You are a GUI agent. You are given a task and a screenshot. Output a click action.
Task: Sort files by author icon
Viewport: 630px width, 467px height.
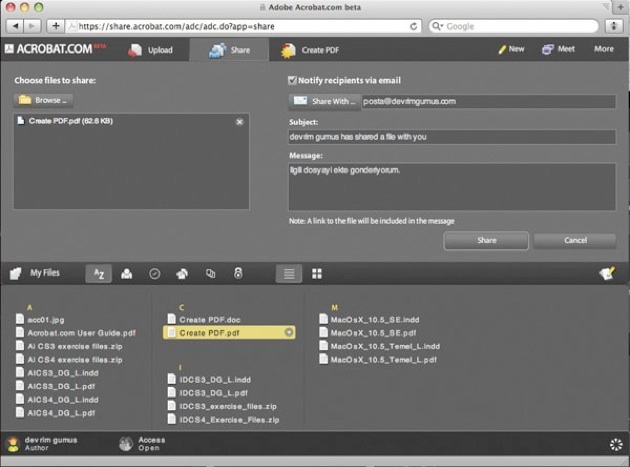tap(127, 274)
